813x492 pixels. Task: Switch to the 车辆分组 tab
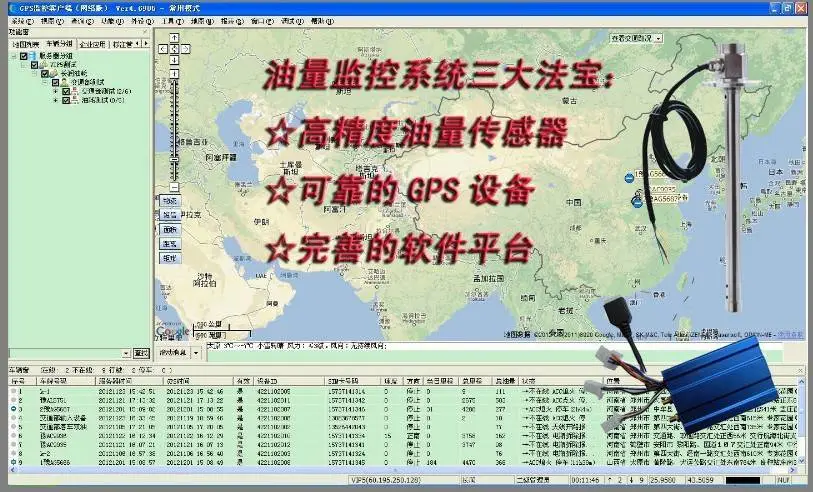coord(60,44)
